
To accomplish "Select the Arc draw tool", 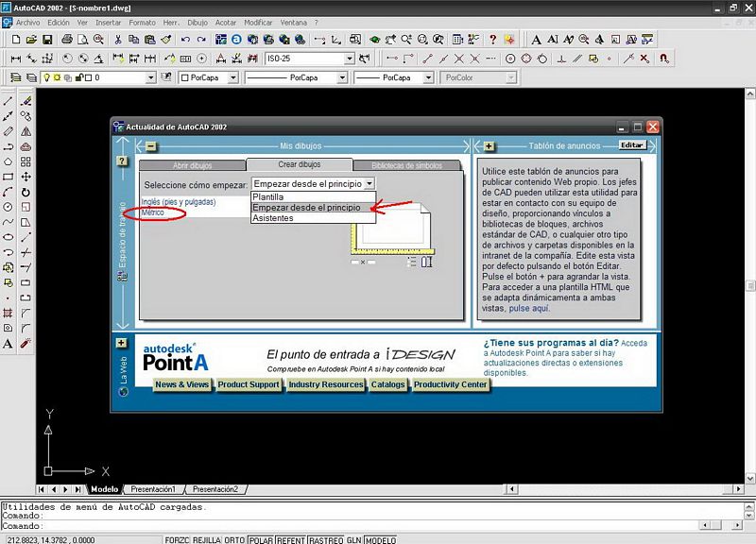I will (x=9, y=192).
